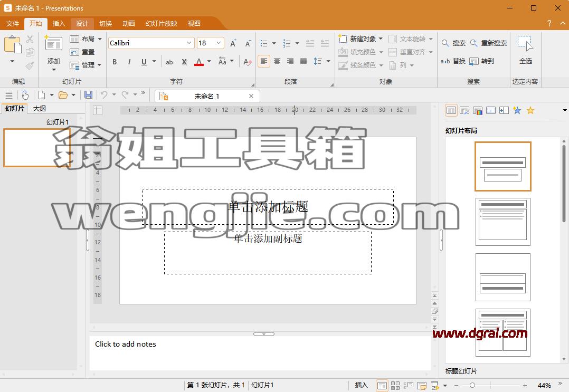Click the 添加 slide icon
Screen dimensions: 569x392
tap(53, 43)
